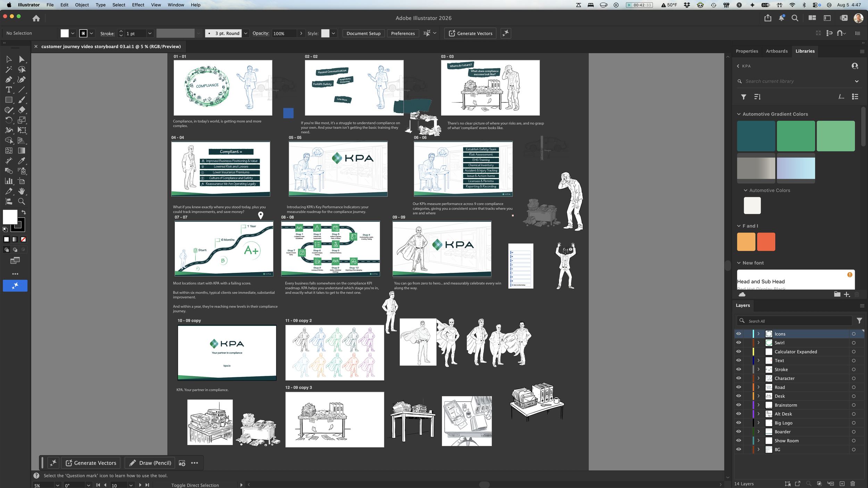Select the Free Transform tool
Viewport: 868px width, 488px height.
tap(22, 130)
